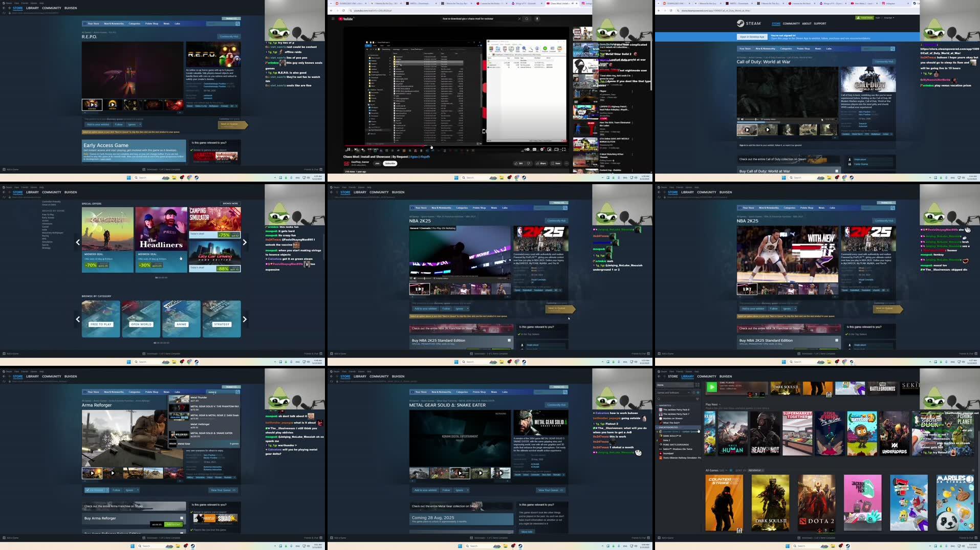
Task: Reload the youtube.com browser page
Action: click(344, 10)
